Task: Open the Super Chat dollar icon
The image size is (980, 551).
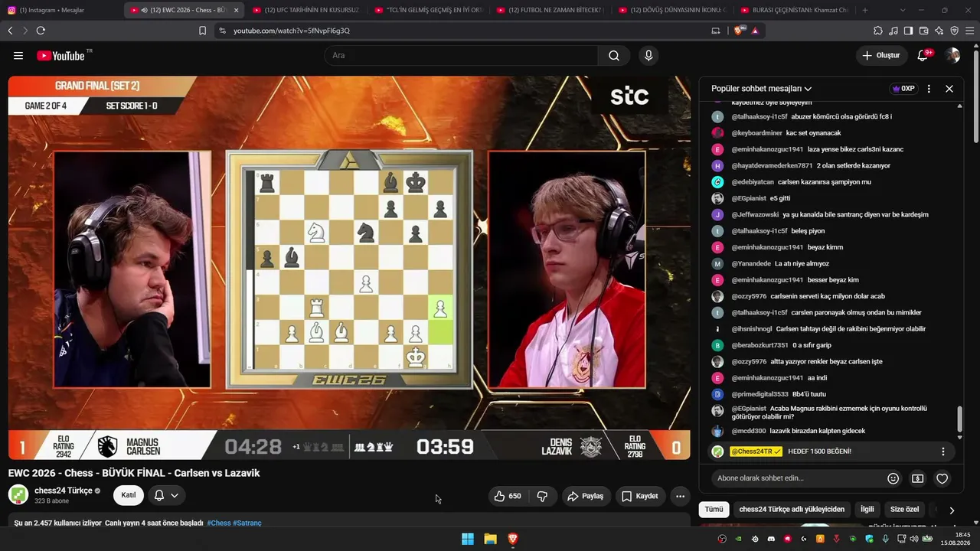Action: (918, 478)
